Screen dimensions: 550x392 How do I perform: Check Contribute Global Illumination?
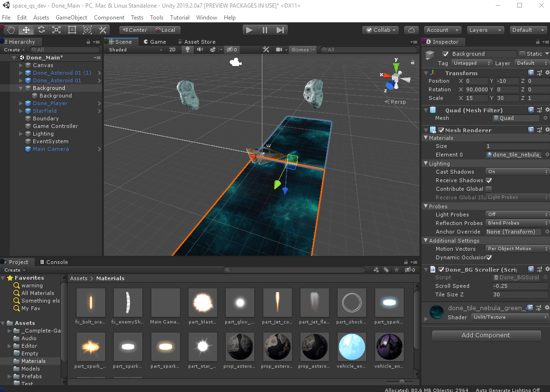[x=489, y=189]
